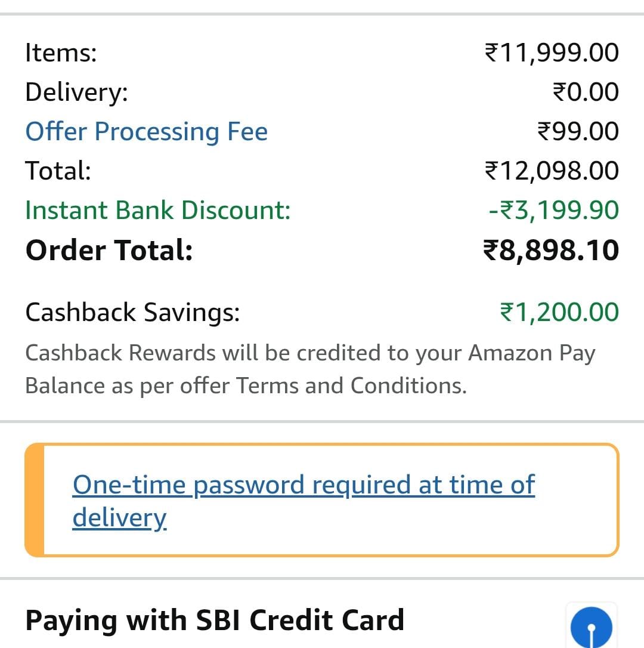Tap the -₹3,199.90 discount amount

click(553, 210)
